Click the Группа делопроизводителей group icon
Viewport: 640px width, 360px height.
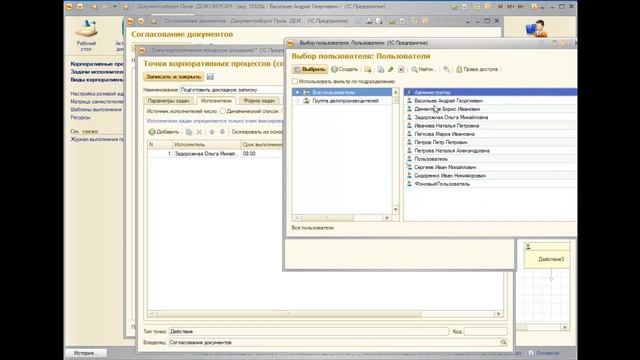[x=306, y=101]
